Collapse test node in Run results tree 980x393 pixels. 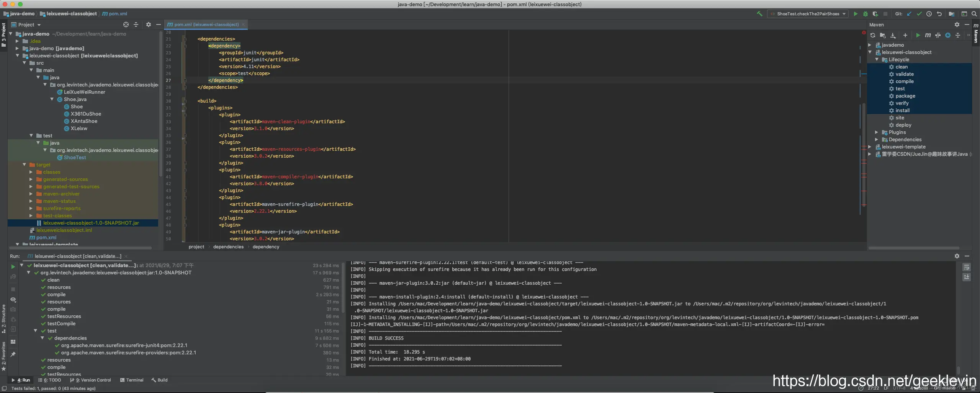[x=36, y=331]
